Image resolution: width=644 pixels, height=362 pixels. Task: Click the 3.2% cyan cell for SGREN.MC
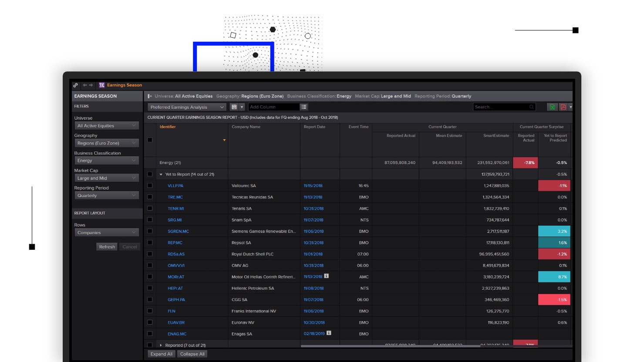554,231
